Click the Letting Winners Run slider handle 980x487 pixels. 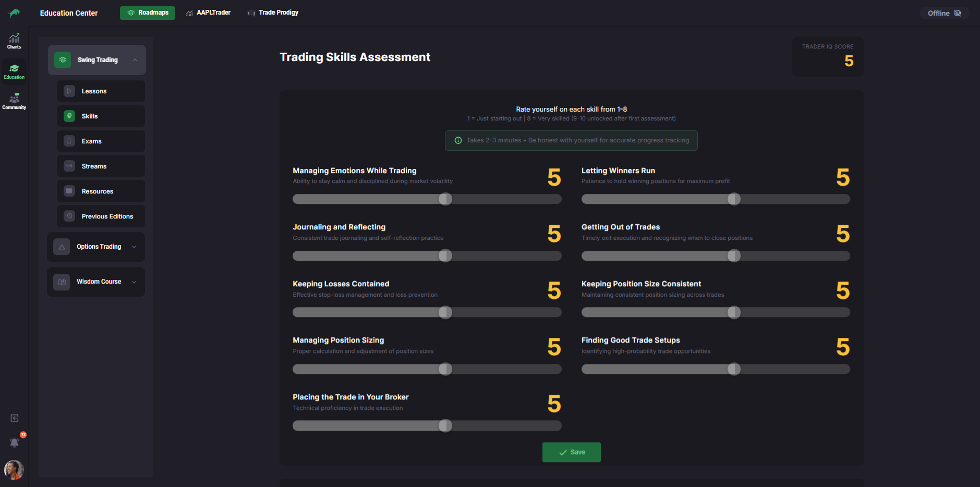tap(734, 199)
